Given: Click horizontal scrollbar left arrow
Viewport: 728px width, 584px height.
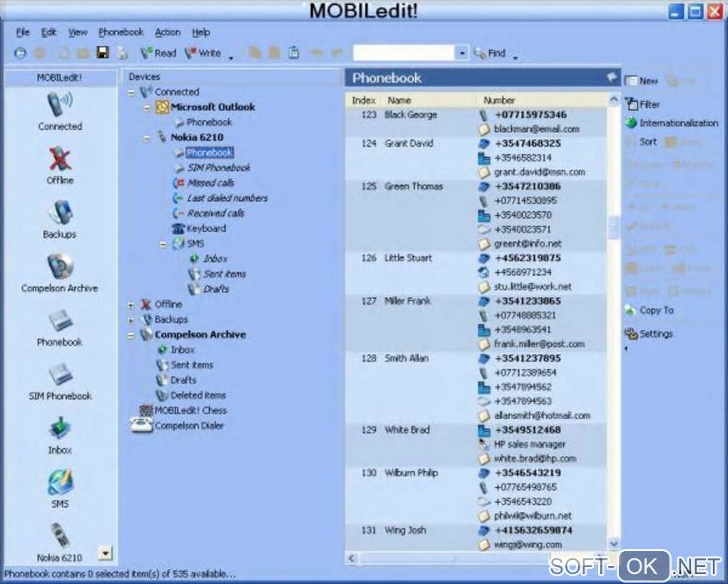Looking at the screenshot, I should tap(351, 558).
